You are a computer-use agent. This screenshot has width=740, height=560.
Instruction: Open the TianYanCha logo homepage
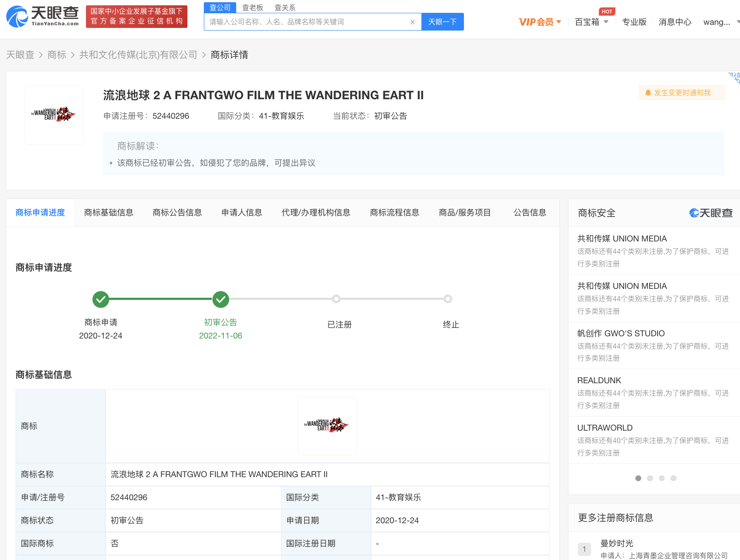click(x=43, y=16)
